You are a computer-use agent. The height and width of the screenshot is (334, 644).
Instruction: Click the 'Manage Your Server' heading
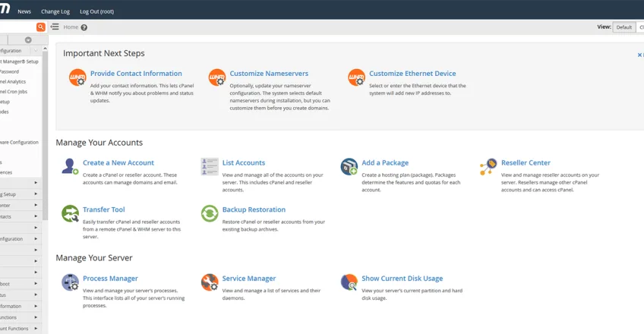[94, 257]
